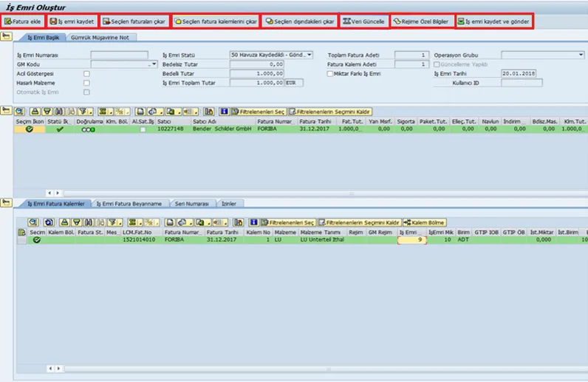Open Operasyon Grubu dropdown
This screenshot has height=382, width=588.
[581, 55]
